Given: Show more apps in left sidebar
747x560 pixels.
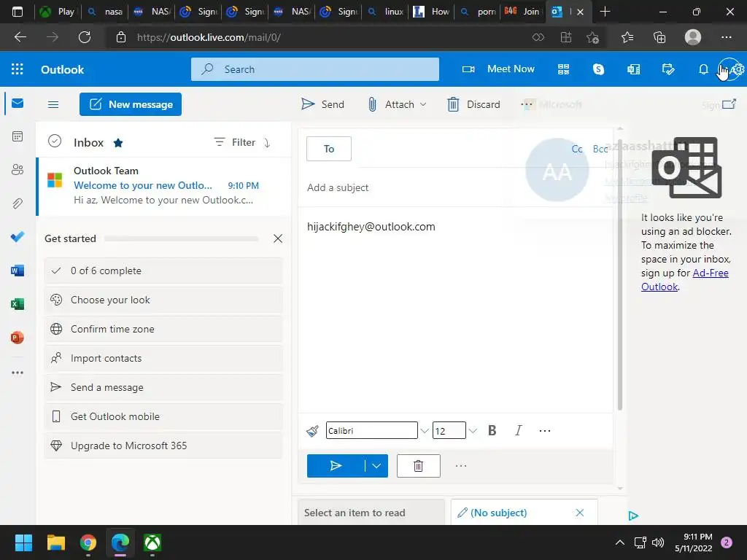Looking at the screenshot, I should point(18,373).
